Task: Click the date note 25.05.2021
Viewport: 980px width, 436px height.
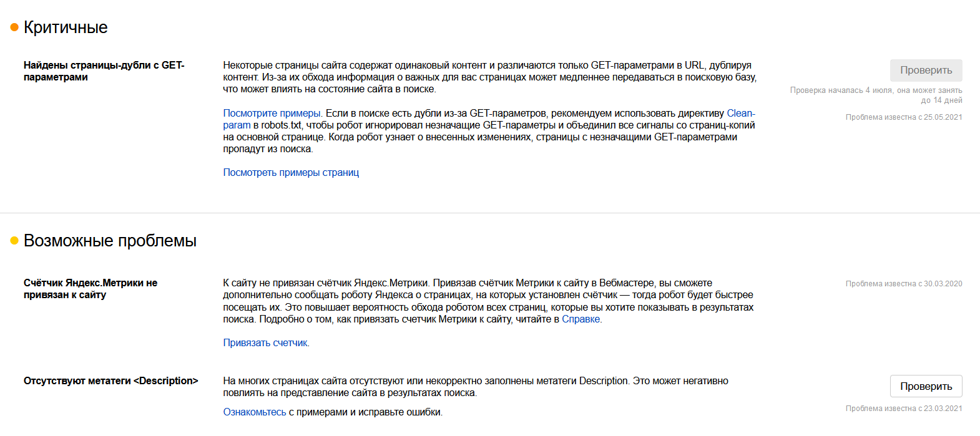Action: pyautogui.click(x=903, y=117)
